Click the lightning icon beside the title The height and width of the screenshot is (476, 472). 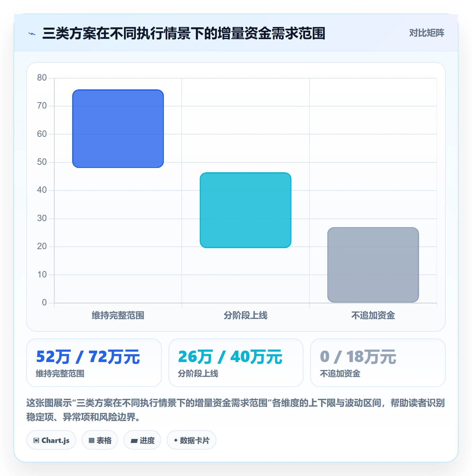tap(32, 34)
